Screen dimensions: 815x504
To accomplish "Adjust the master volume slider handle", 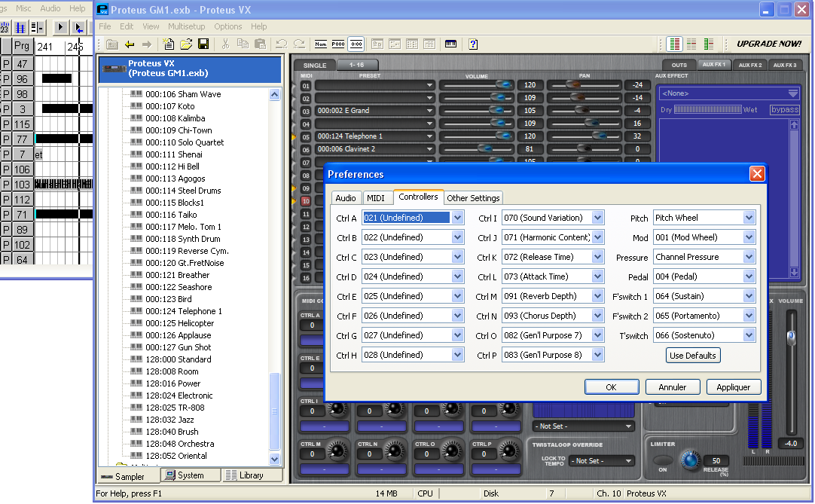I will click(790, 338).
